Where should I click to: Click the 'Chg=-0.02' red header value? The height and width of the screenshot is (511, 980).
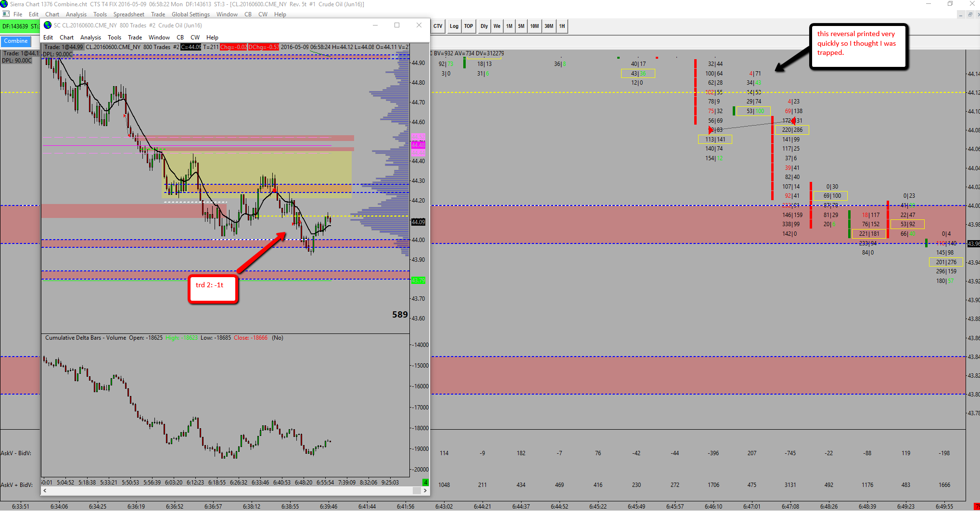pyautogui.click(x=234, y=47)
